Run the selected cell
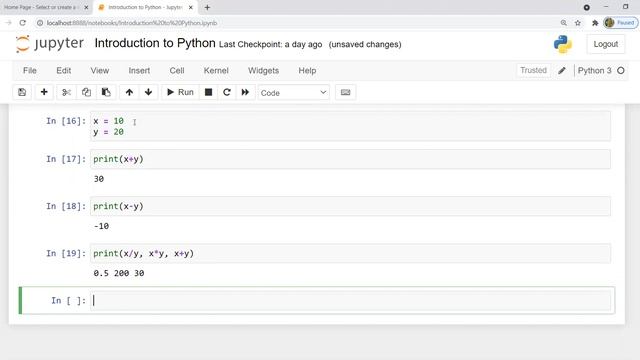This screenshot has height=360, width=640. (180, 92)
